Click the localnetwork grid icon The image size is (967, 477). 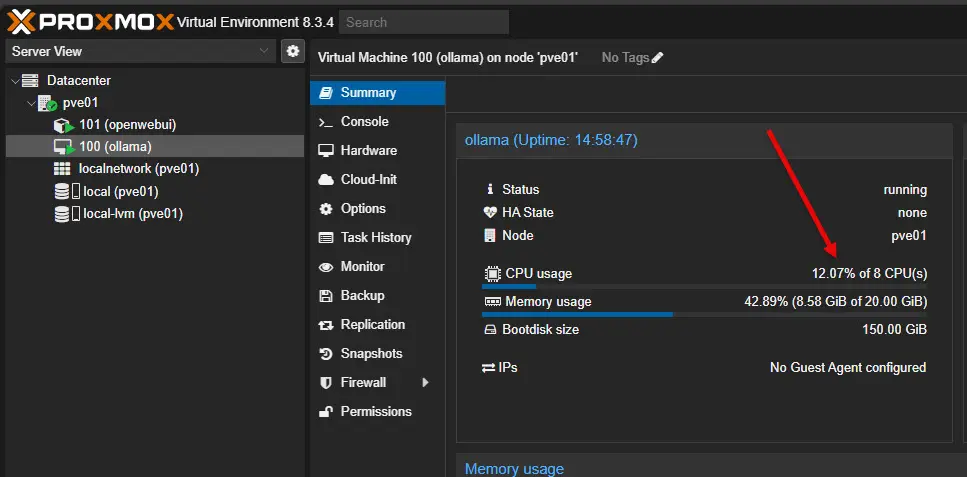pos(62,169)
